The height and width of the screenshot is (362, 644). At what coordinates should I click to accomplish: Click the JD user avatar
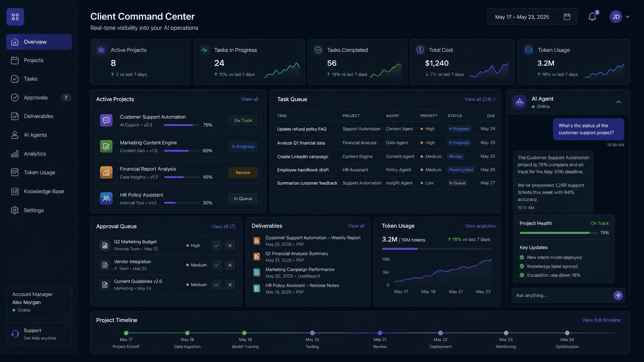coord(616,17)
